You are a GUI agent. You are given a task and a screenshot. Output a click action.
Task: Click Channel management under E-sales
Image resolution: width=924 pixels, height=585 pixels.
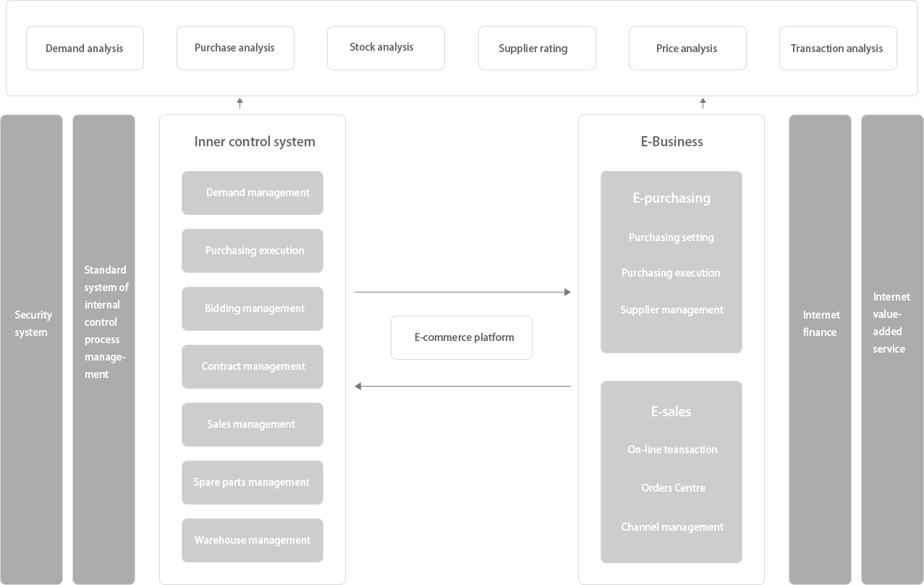tap(672, 527)
